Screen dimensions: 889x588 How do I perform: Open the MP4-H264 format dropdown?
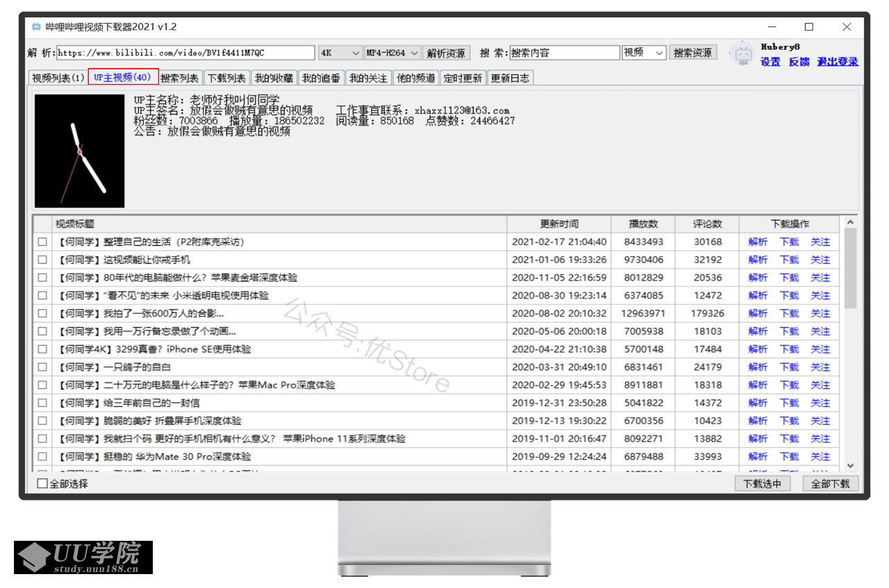[x=393, y=53]
